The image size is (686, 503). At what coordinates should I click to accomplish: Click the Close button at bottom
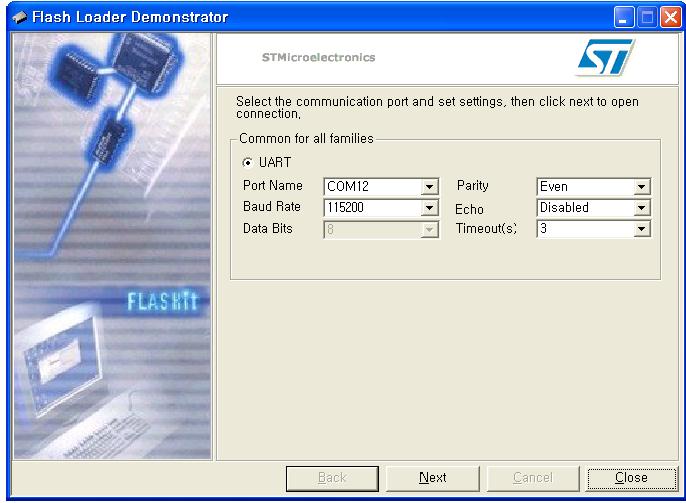631,478
